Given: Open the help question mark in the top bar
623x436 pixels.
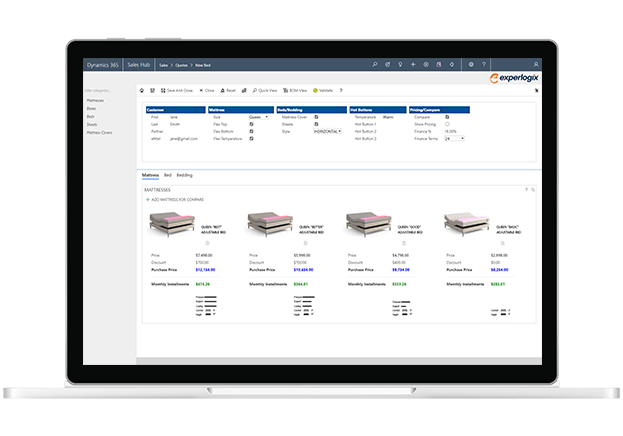Looking at the screenshot, I should tap(484, 64).
